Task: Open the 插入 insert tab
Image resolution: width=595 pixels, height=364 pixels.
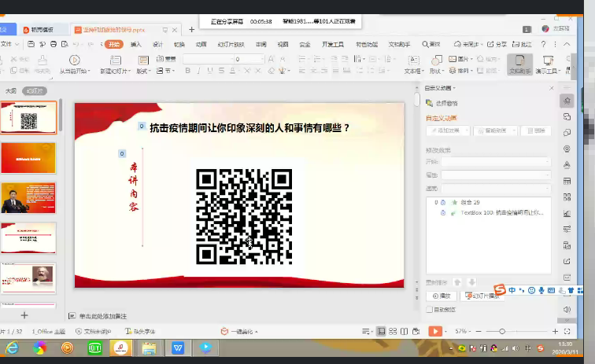Action: 136,44
